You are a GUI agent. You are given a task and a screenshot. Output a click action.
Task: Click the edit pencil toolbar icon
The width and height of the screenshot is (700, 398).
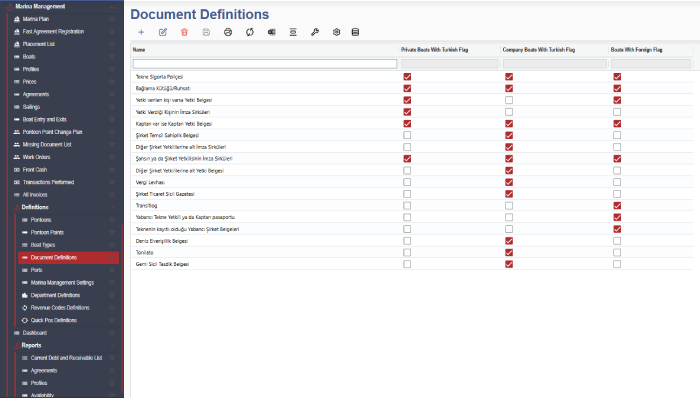click(162, 32)
